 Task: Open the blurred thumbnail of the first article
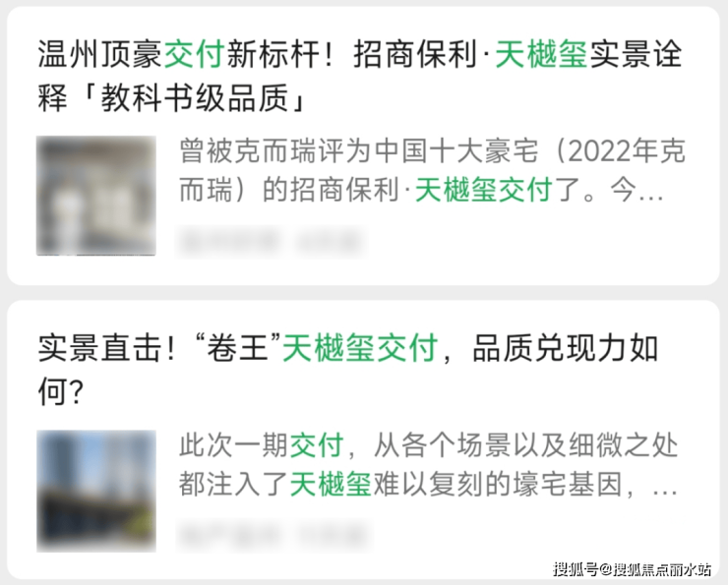click(96, 196)
